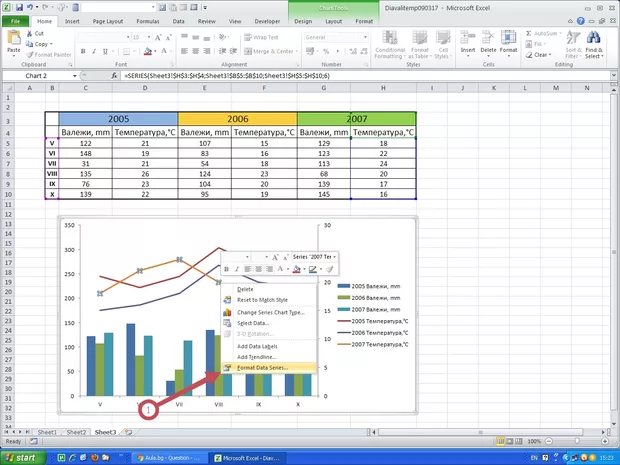This screenshot has width=620, height=465.
Task: Switch to the Sheet1 tab
Action: [47, 432]
